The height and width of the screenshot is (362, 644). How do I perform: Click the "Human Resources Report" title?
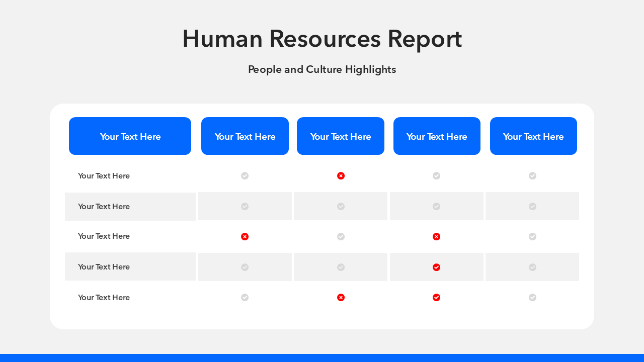pos(322,39)
